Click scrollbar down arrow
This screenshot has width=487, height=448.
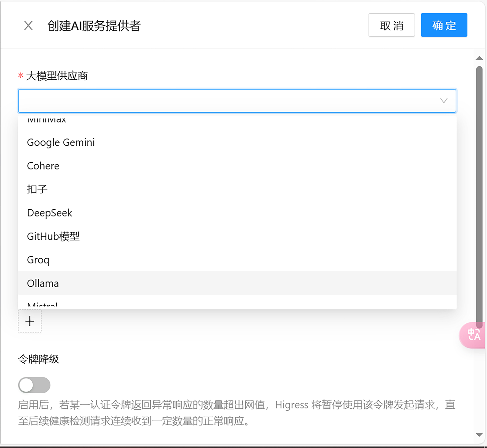point(479,434)
